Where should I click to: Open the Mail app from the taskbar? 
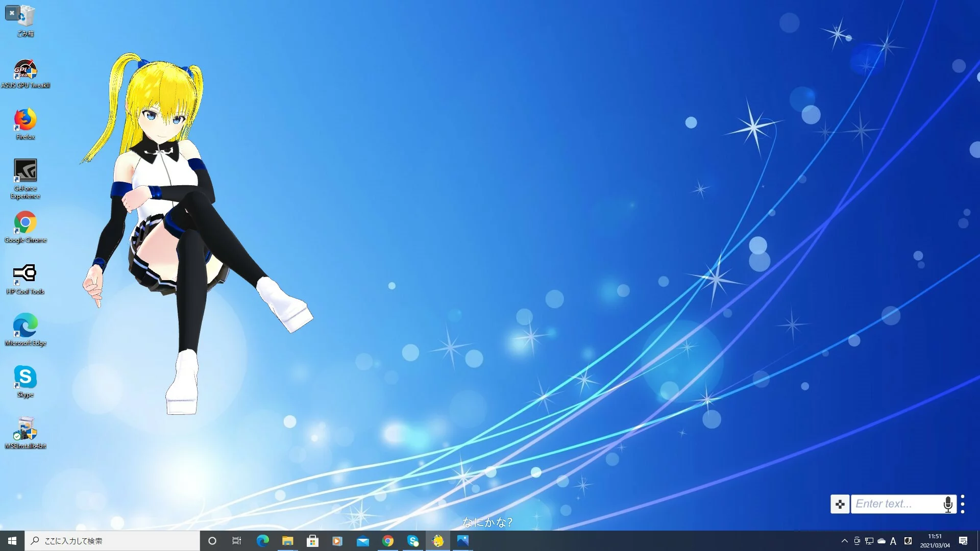362,541
